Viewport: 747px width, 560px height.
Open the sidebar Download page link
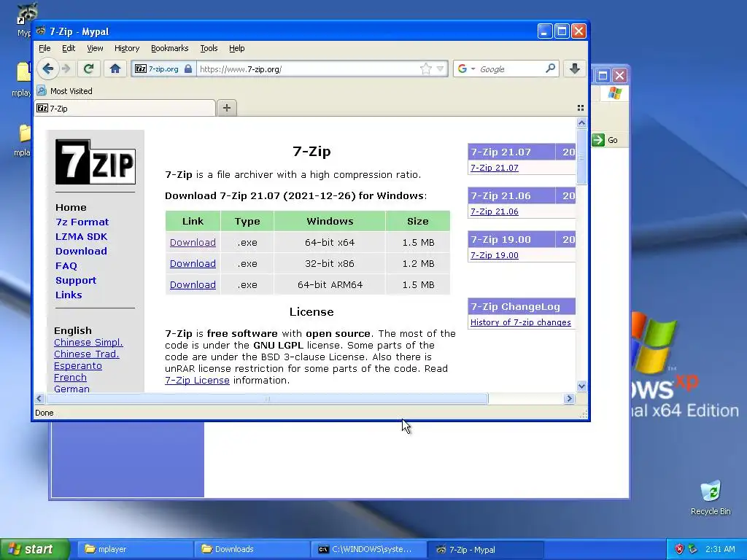[x=81, y=251]
